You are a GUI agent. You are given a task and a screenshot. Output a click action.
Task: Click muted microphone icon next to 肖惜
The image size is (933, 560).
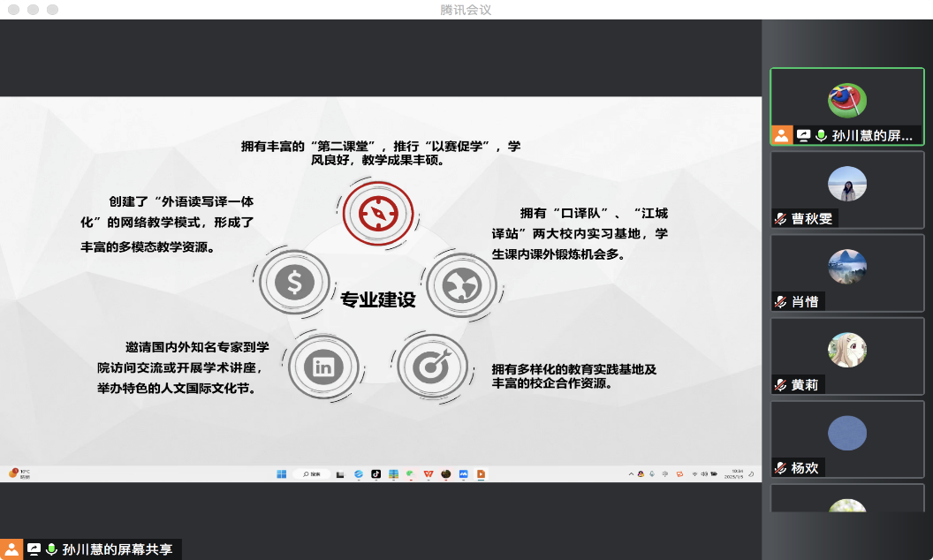pyautogui.click(x=781, y=302)
